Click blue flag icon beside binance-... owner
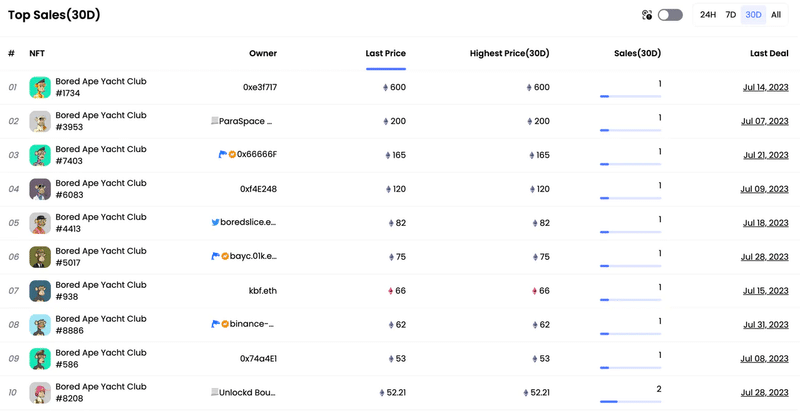The width and height of the screenshot is (800, 413). click(x=215, y=324)
